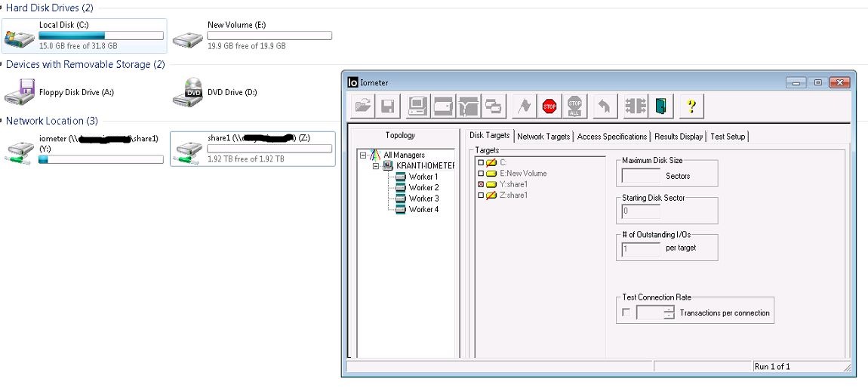Select the New Volume (E:) drive

(252, 35)
